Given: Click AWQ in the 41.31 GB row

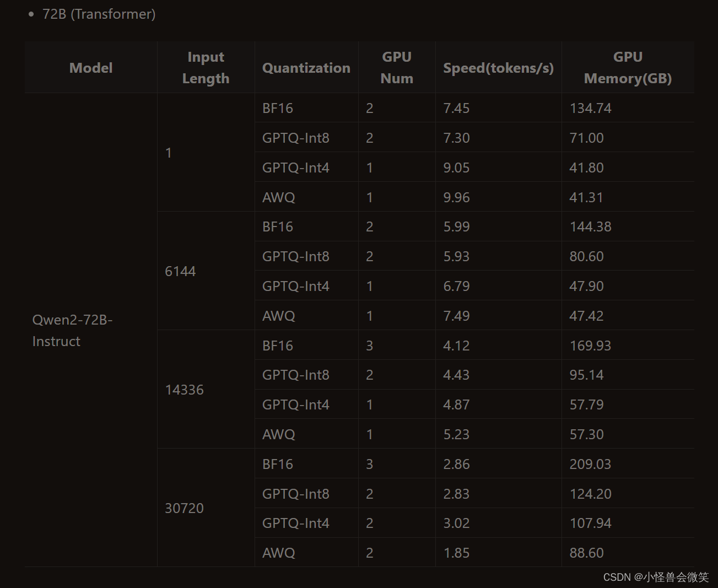Looking at the screenshot, I should click(x=278, y=197).
